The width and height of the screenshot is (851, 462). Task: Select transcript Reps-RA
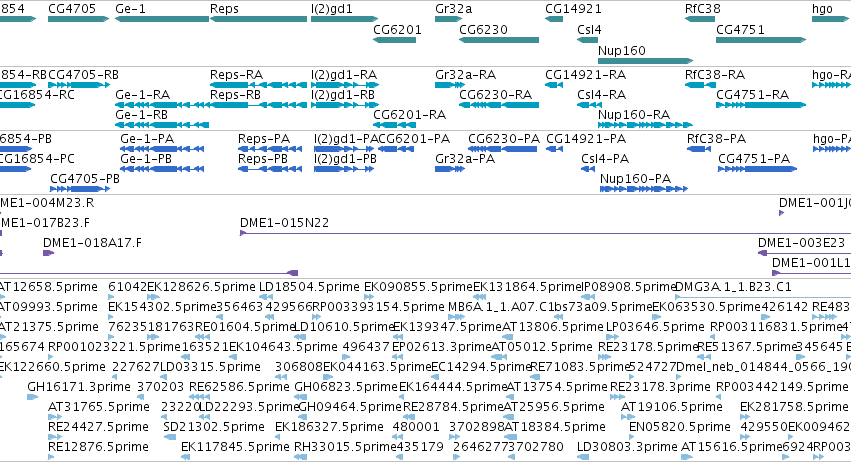[x=258, y=85]
